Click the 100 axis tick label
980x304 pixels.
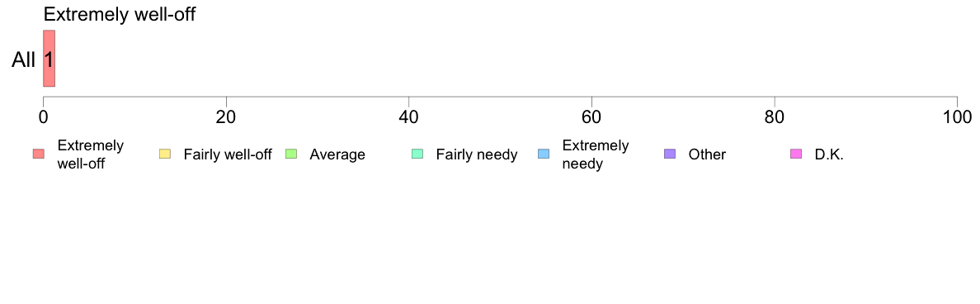(x=957, y=117)
